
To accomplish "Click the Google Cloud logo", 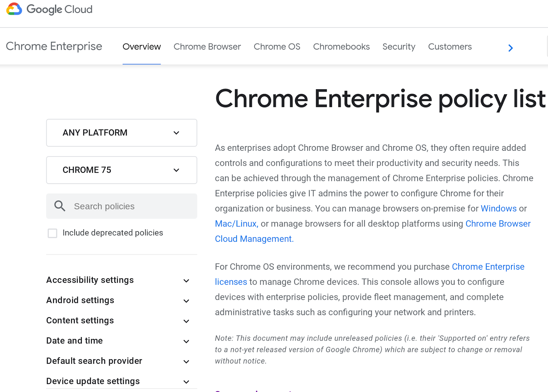I will pos(49,9).
